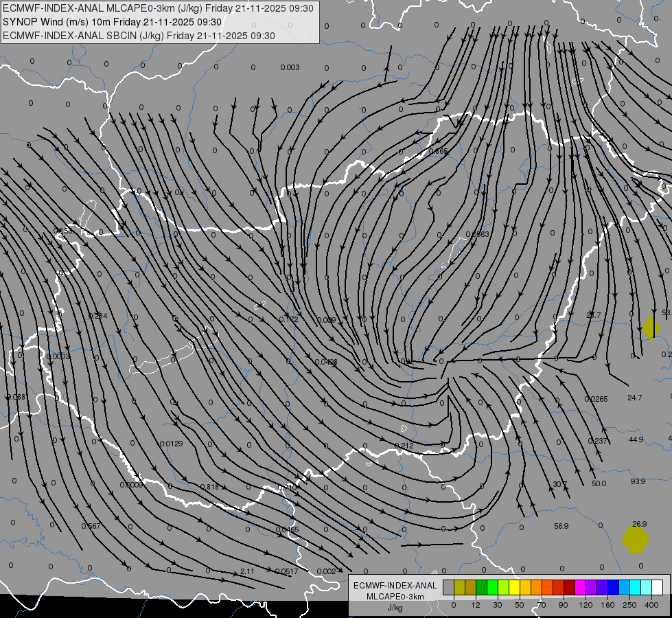The height and width of the screenshot is (618, 672).
Task: Click the map value 0.284
Action: pos(97,316)
